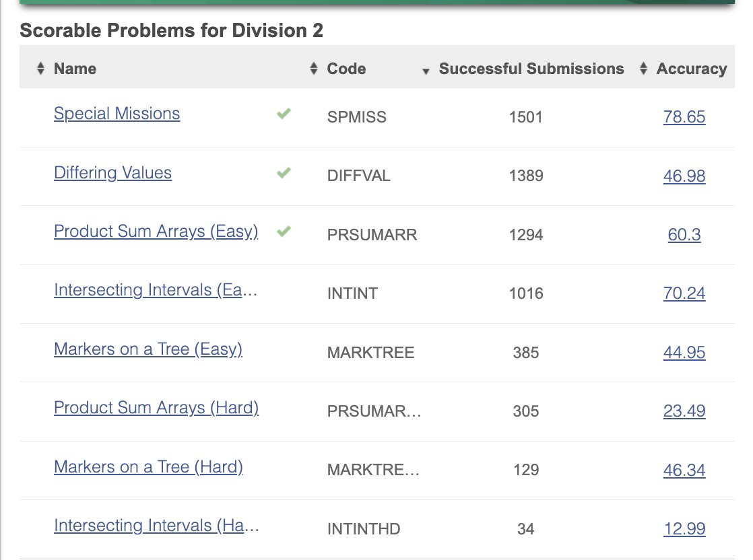Open accuracy 23.49 for Product Sum Arrays (Hard)
The image size is (753, 560).
pos(684,411)
